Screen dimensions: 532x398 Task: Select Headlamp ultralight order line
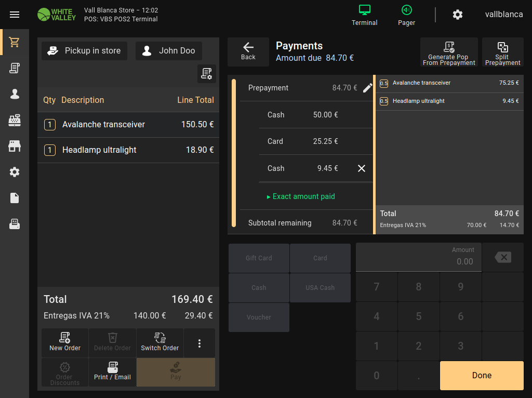click(128, 150)
